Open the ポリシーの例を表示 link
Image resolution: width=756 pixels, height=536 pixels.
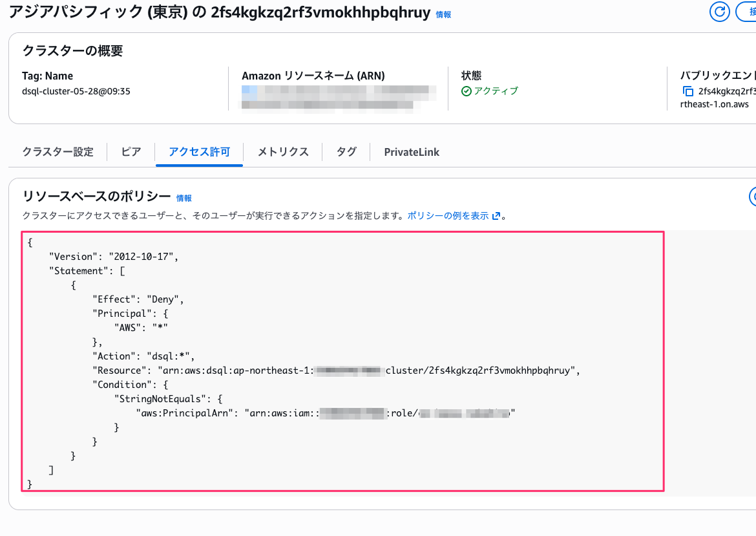point(448,216)
